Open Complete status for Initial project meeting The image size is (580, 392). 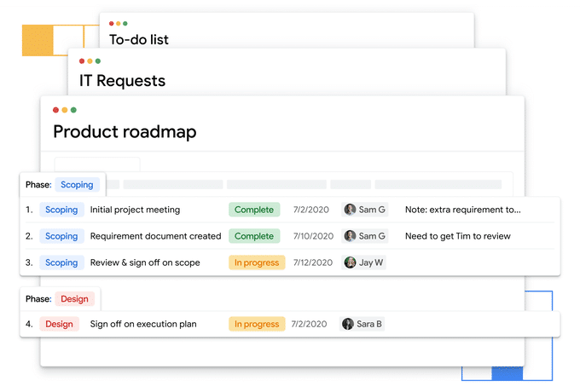click(254, 210)
